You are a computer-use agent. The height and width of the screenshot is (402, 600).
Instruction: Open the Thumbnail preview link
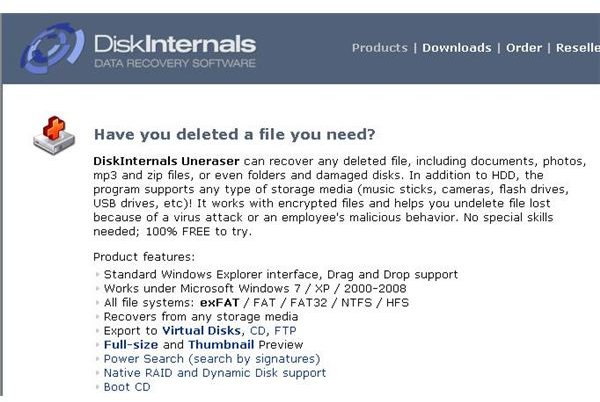221,345
